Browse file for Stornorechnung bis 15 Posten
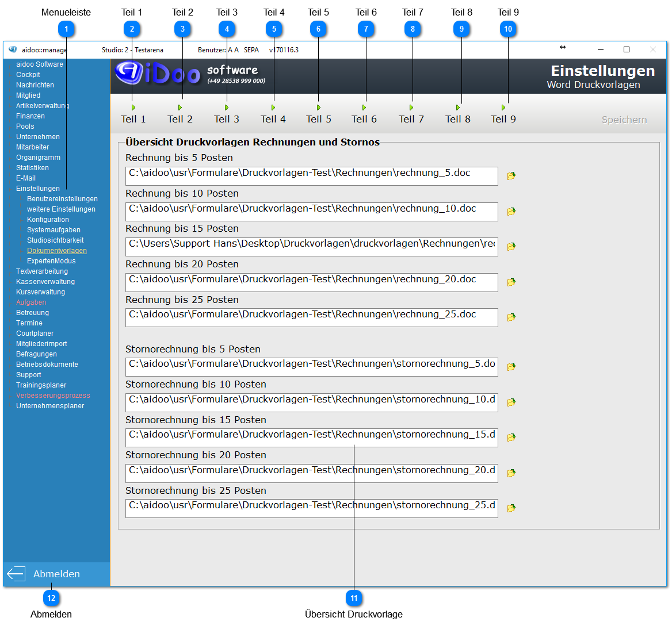The image size is (672, 629). [511, 438]
